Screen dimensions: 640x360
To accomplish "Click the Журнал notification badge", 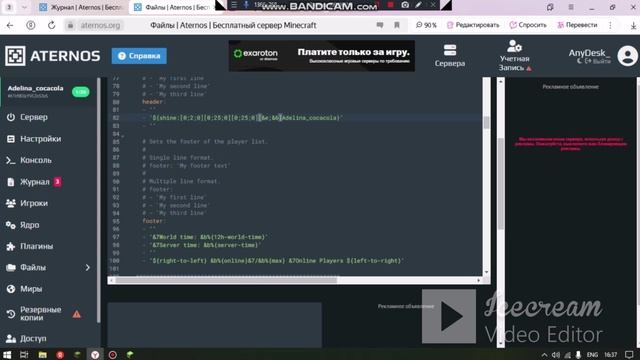I will [58, 182].
